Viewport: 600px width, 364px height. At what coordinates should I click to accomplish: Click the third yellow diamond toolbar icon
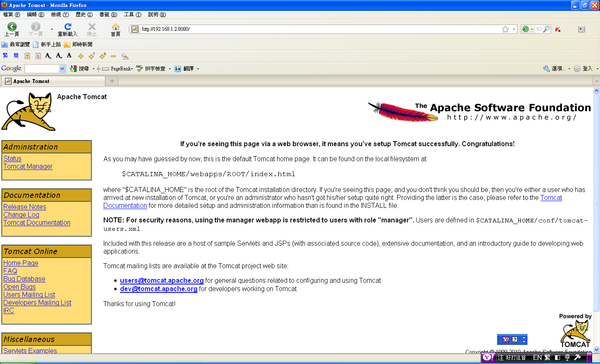[x=103, y=56]
